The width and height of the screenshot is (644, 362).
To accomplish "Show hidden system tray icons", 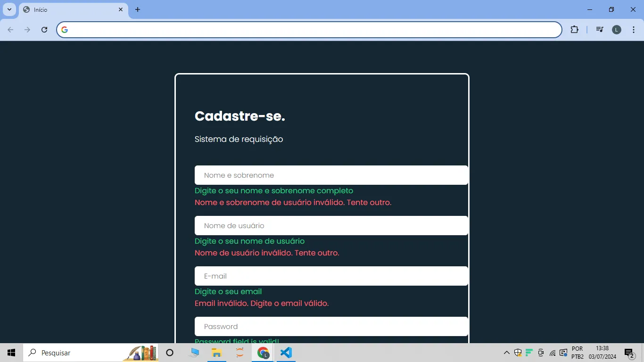I will [507, 353].
